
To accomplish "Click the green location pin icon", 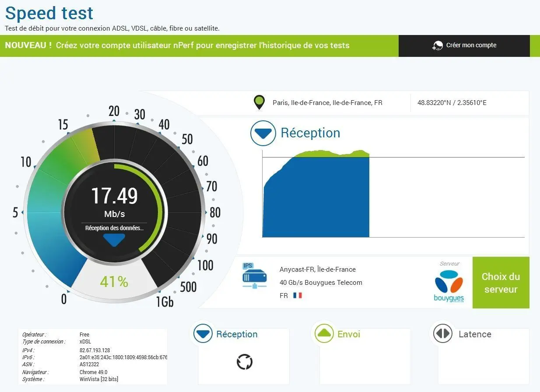I will coord(259,103).
